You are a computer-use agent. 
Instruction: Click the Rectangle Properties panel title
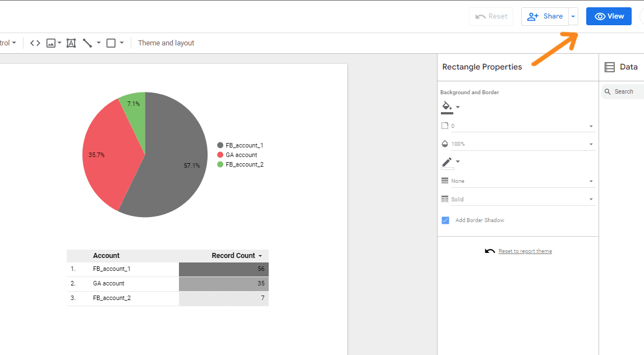click(482, 67)
